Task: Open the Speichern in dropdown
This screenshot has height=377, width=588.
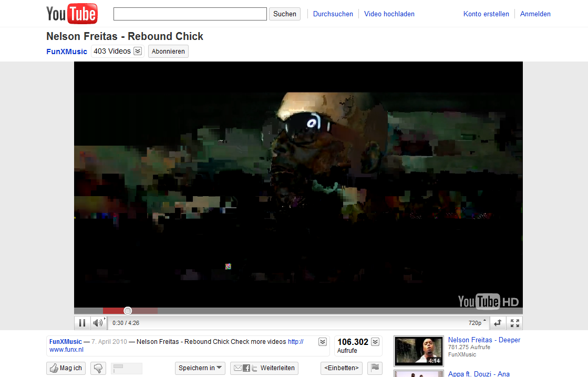Action: [200, 368]
